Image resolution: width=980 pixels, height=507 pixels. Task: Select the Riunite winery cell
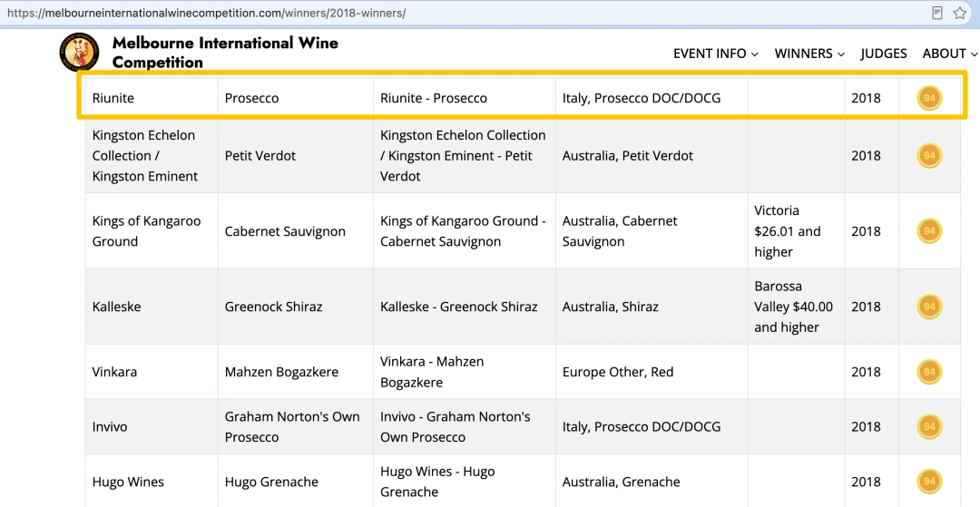(152, 98)
